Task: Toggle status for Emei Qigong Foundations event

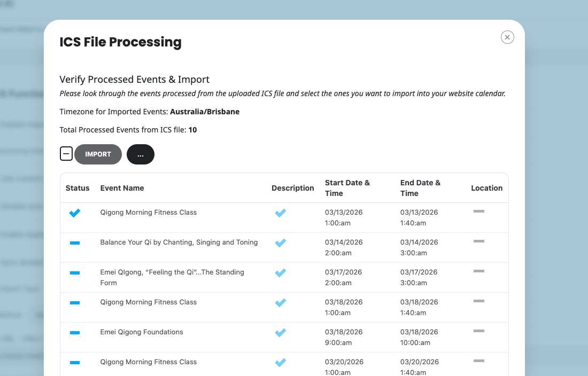Action: tap(75, 333)
